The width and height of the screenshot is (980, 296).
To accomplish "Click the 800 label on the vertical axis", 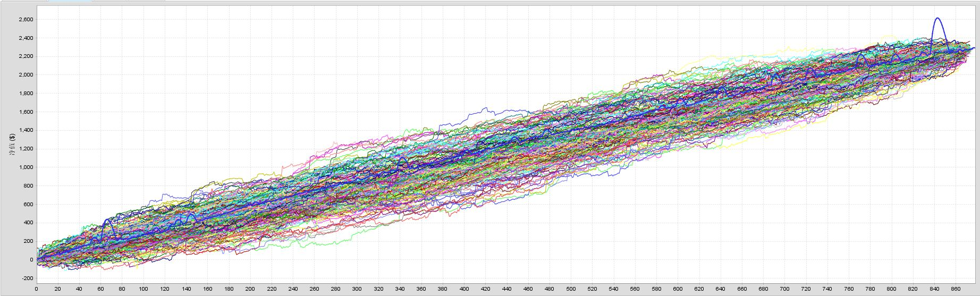I will click(x=28, y=186).
